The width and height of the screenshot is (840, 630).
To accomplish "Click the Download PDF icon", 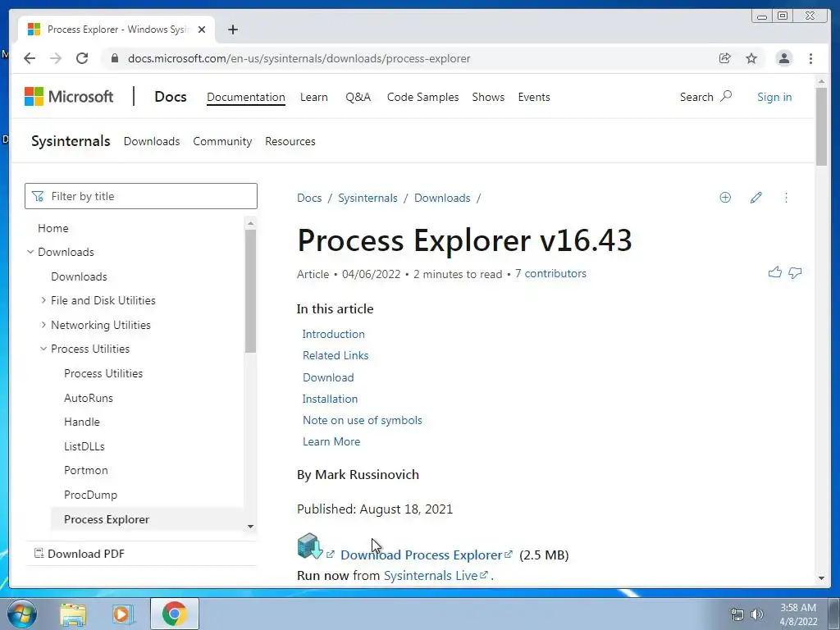I will point(39,553).
